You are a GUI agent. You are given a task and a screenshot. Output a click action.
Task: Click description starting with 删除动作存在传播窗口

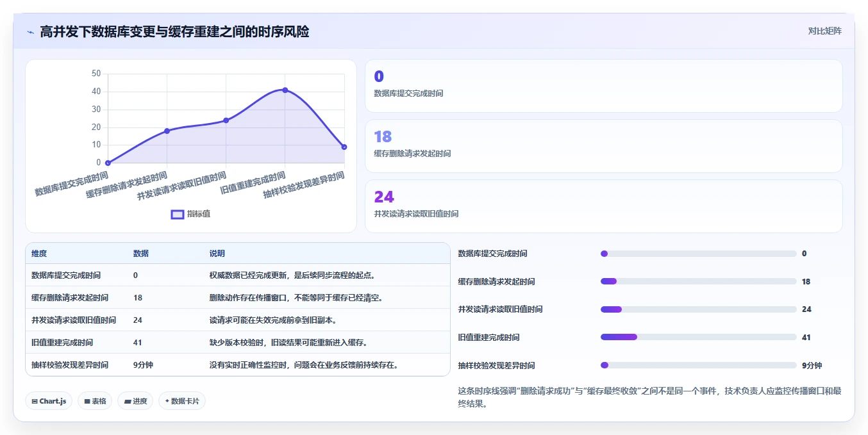pos(296,297)
